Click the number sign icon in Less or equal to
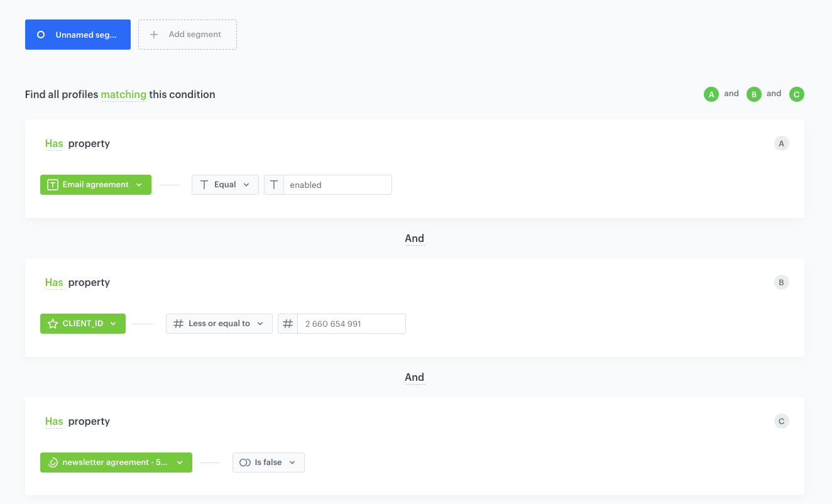 coord(178,323)
